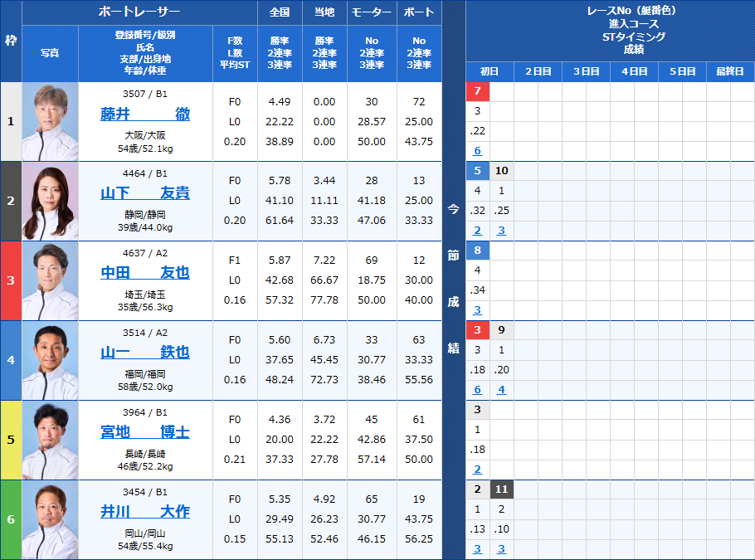
Task: Switch to the 最終日 results tab
Action: pyautogui.click(x=728, y=71)
